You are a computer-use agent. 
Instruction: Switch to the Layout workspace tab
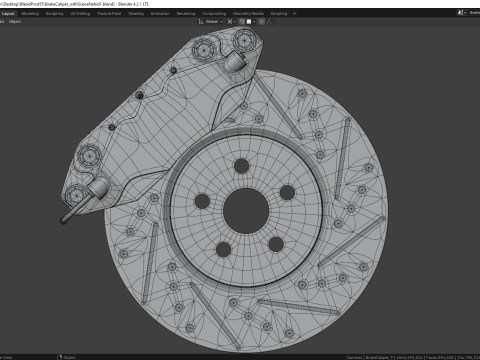(8, 13)
